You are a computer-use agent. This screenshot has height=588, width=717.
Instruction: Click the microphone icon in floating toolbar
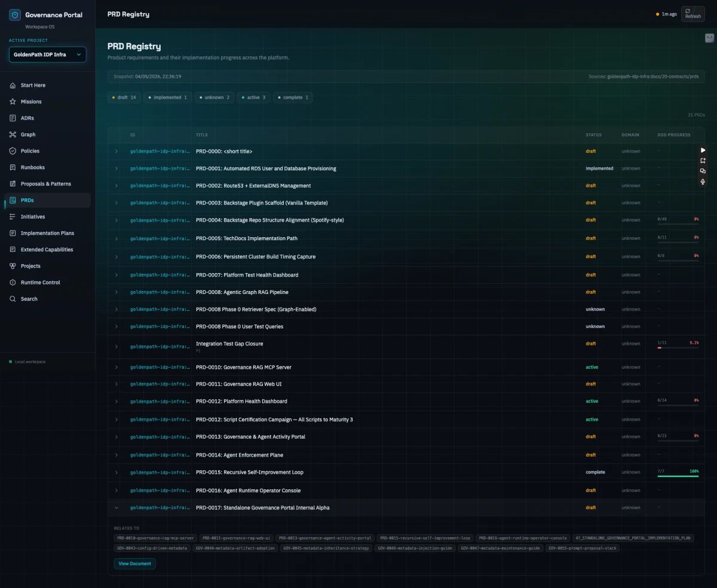click(x=703, y=182)
